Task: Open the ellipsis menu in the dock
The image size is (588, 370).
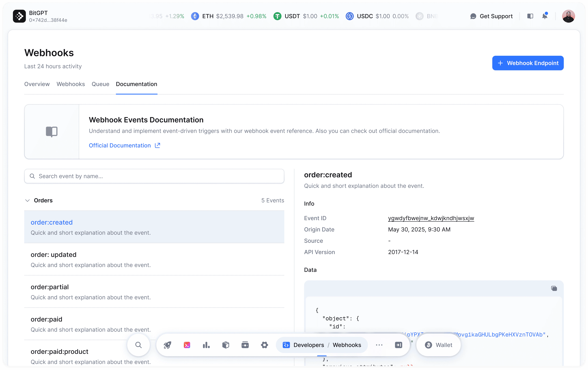Action: click(x=379, y=345)
